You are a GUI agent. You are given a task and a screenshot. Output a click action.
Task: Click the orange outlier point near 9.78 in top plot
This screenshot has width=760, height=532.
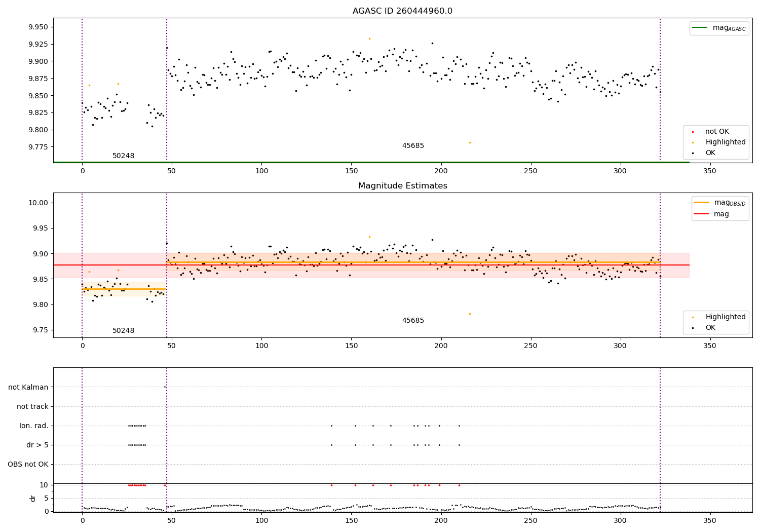tap(470, 142)
